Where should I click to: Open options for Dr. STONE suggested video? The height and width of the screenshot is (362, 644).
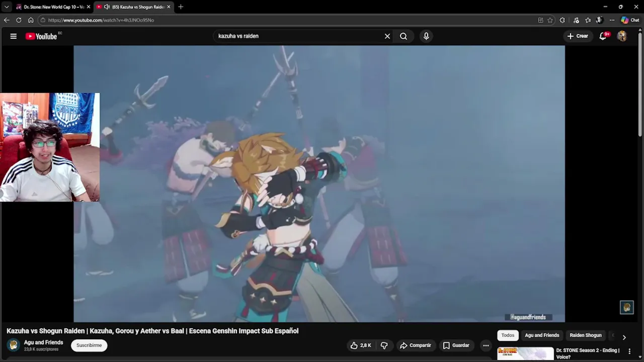point(629,351)
